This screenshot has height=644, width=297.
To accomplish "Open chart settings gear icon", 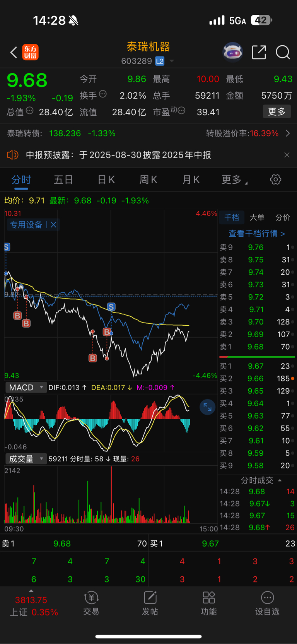I will 276,179.
